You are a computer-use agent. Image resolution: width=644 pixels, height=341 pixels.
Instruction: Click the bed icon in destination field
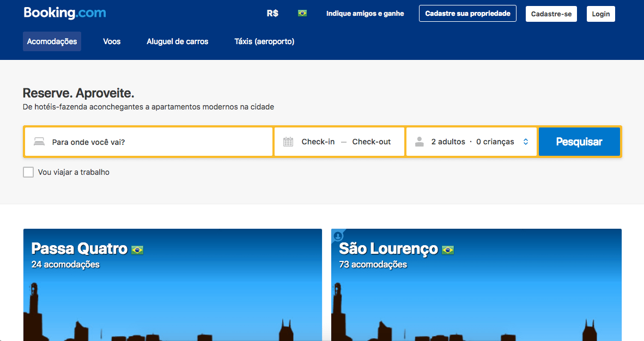coord(39,141)
